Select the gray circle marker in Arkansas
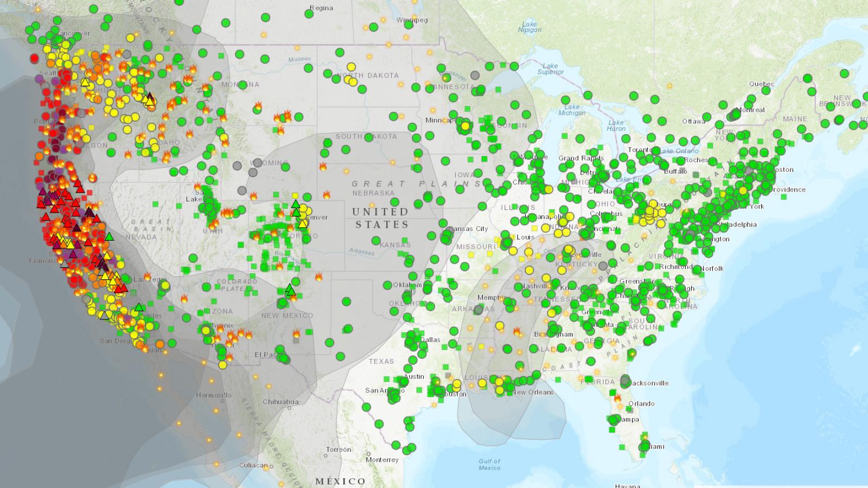868x488 pixels. click(478, 310)
